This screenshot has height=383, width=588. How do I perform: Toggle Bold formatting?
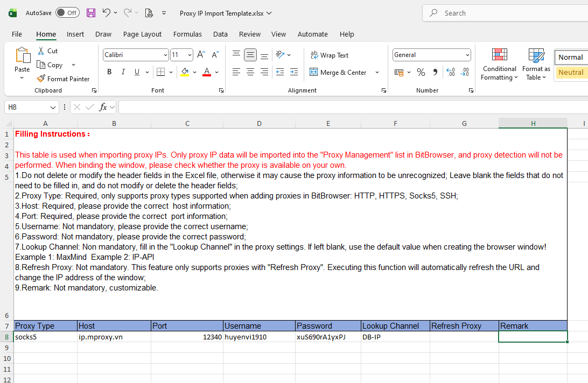click(x=109, y=72)
